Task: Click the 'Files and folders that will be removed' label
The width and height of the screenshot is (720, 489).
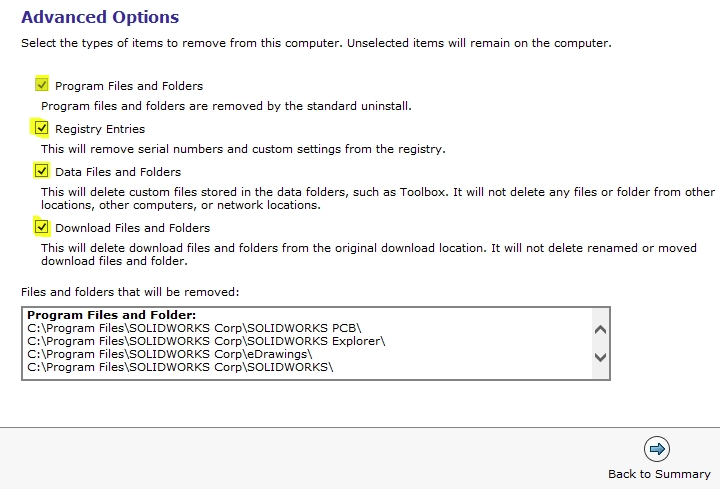Action: click(x=130, y=292)
